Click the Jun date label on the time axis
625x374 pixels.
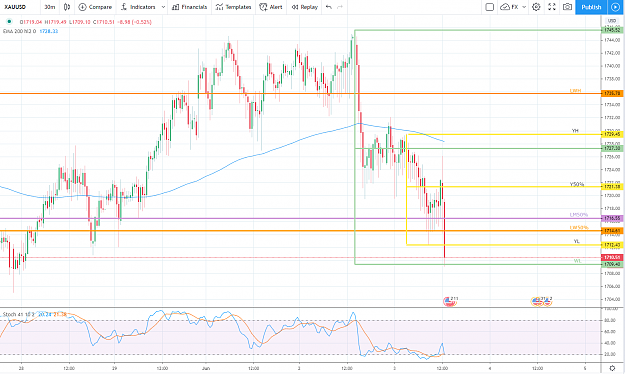tap(206, 368)
